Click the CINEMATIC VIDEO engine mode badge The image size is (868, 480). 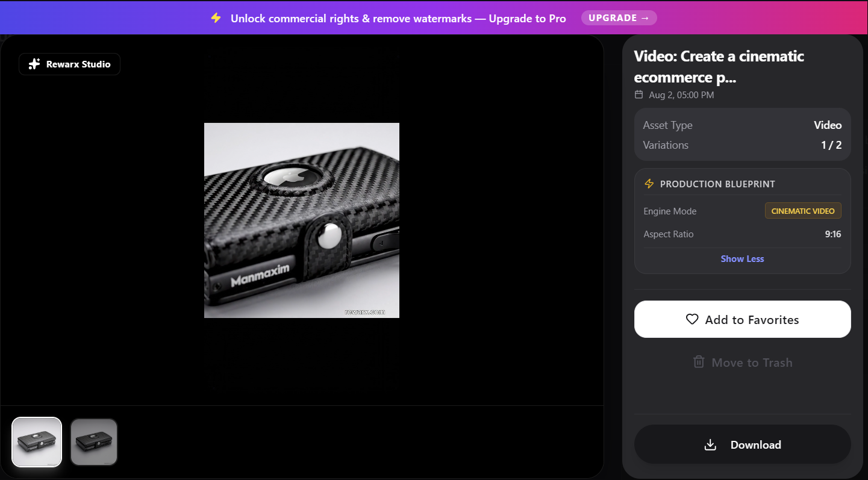(x=803, y=211)
